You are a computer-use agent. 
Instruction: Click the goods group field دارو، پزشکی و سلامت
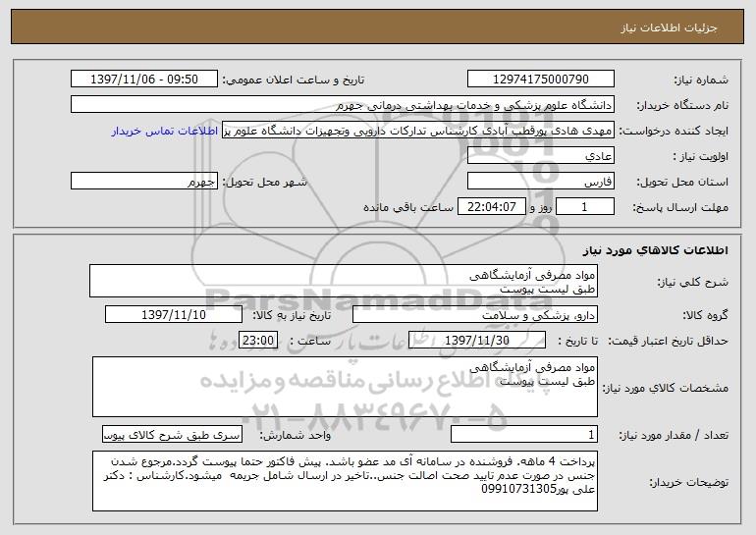475,315
